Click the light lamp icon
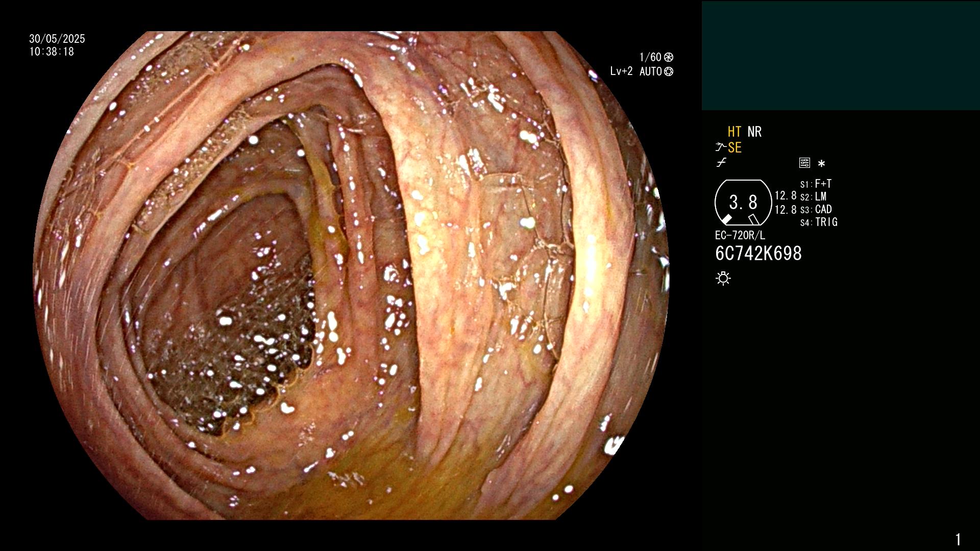 coord(723,279)
